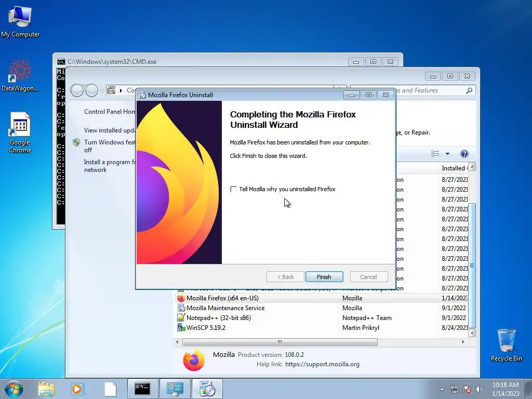Click the change view icon
This screenshot has width=532, height=399.
(435, 154)
